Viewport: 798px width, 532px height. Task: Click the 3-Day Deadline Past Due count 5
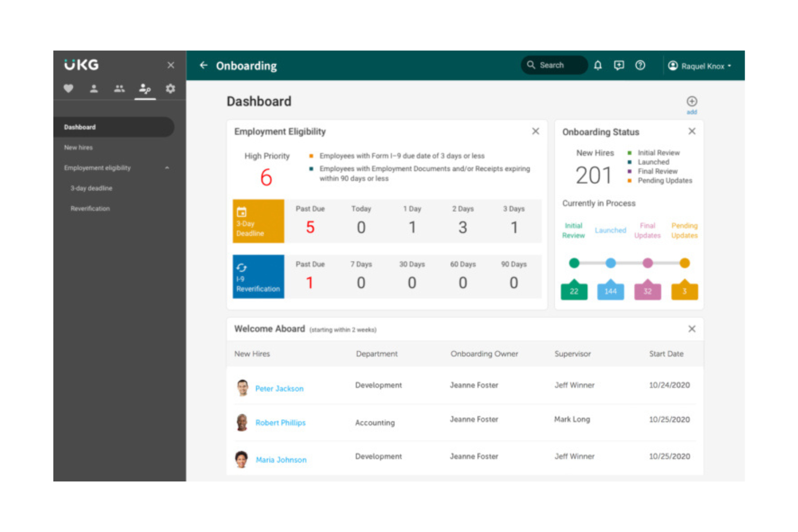tap(310, 227)
